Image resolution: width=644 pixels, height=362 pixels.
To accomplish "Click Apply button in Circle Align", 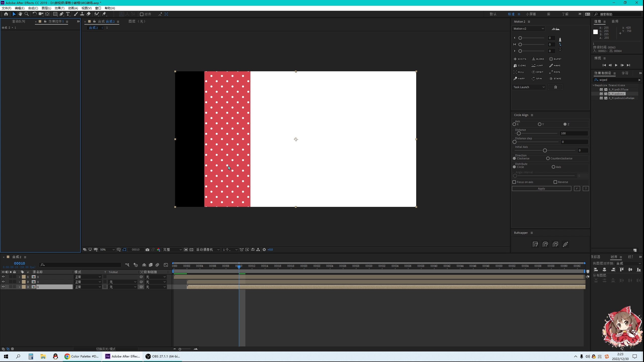I will (542, 189).
